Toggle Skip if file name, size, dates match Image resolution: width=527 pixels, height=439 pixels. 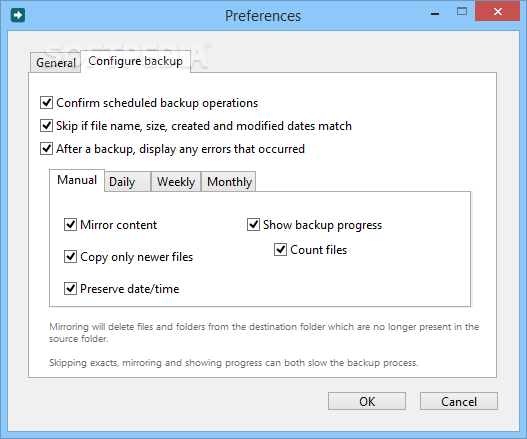pos(46,125)
